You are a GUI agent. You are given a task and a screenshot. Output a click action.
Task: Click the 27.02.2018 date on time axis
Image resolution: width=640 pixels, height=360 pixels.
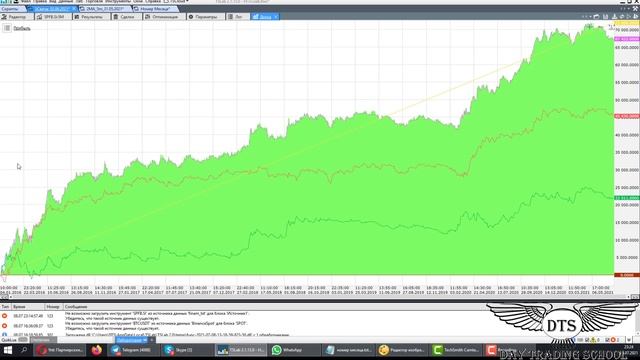pos(246,293)
